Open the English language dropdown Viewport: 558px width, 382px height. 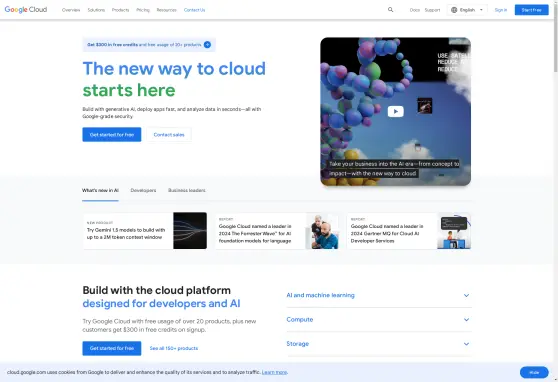pyautogui.click(x=467, y=10)
